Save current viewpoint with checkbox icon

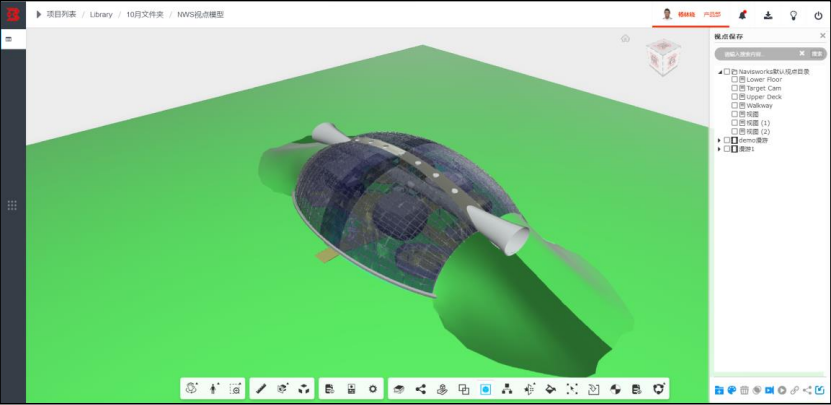[x=819, y=390]
